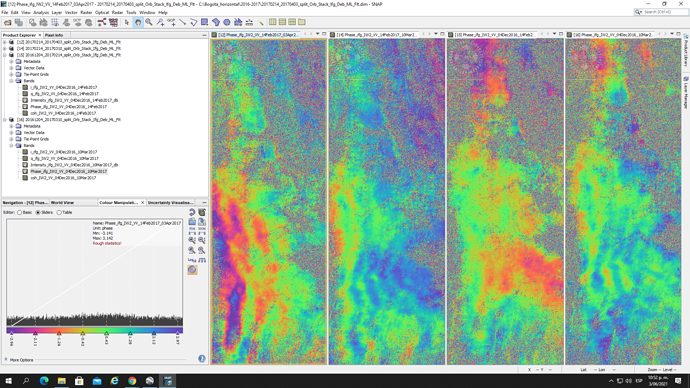The image size is (690, 388).
Task: Expand the Metadata node under product [15]
Action: pos(11,62)
